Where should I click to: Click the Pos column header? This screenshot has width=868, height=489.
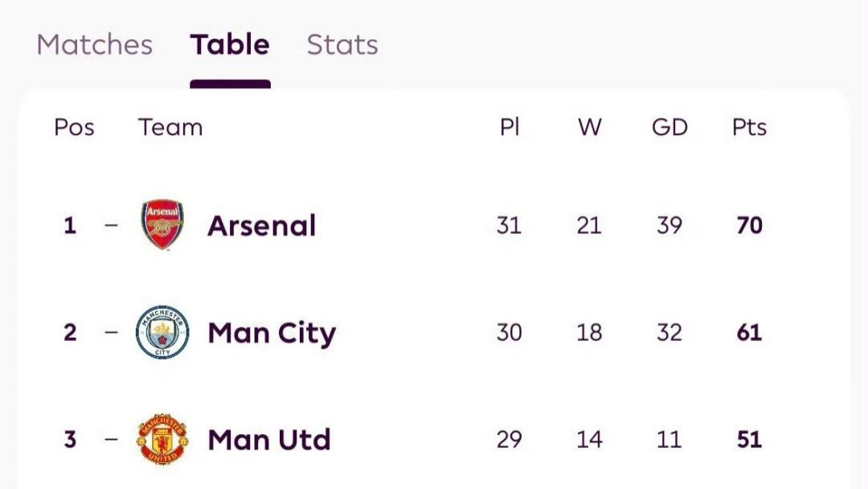[74, 127]
